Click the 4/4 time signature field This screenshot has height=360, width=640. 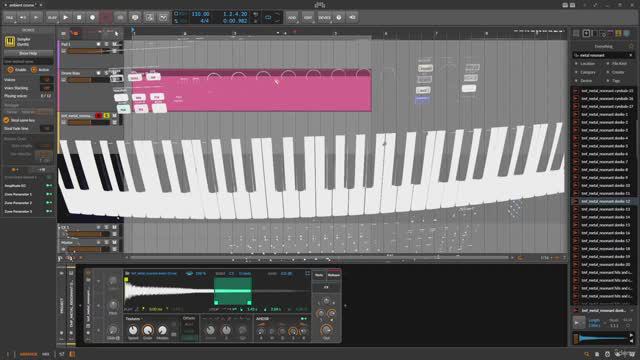[x=204, y=21]
